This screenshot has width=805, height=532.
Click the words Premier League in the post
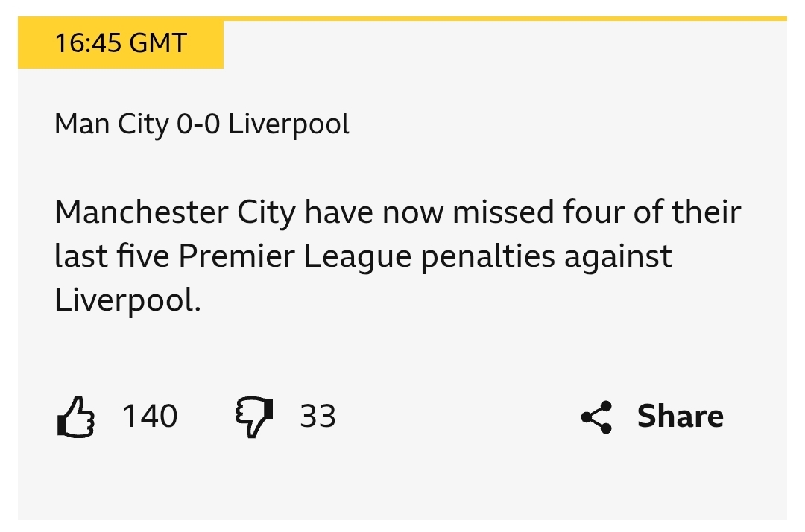[296, 256]
